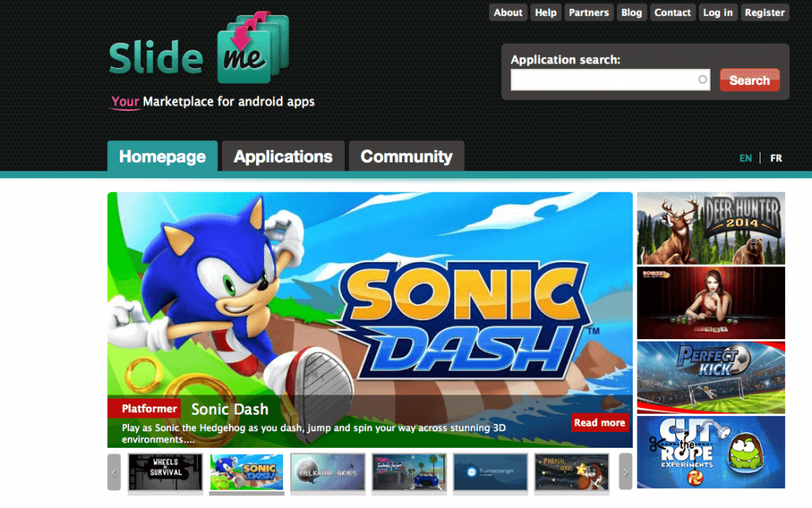Click the search field's circle indicator

(x=703, y=80)
